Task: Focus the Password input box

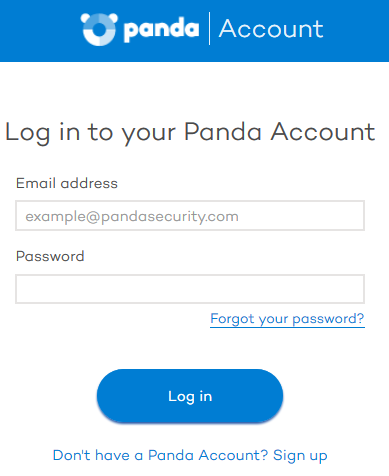Action: (x=190, y=289)
